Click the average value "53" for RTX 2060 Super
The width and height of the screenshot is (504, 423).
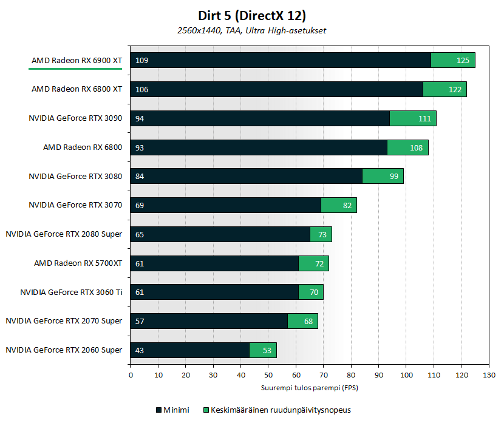pyautogui.click(x=267, y=350)
